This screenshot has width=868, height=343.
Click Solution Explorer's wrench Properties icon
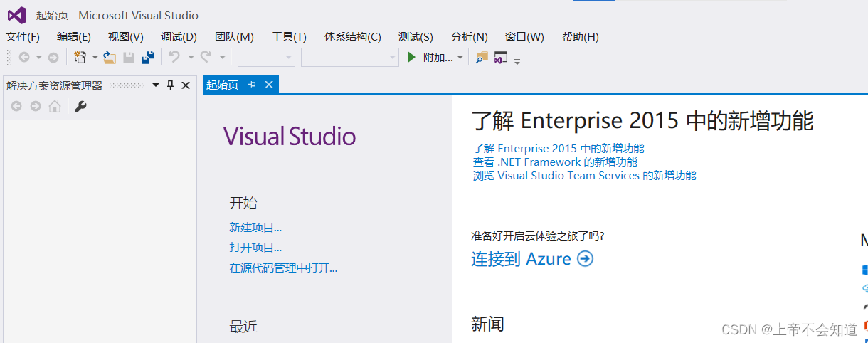[80, 107]
